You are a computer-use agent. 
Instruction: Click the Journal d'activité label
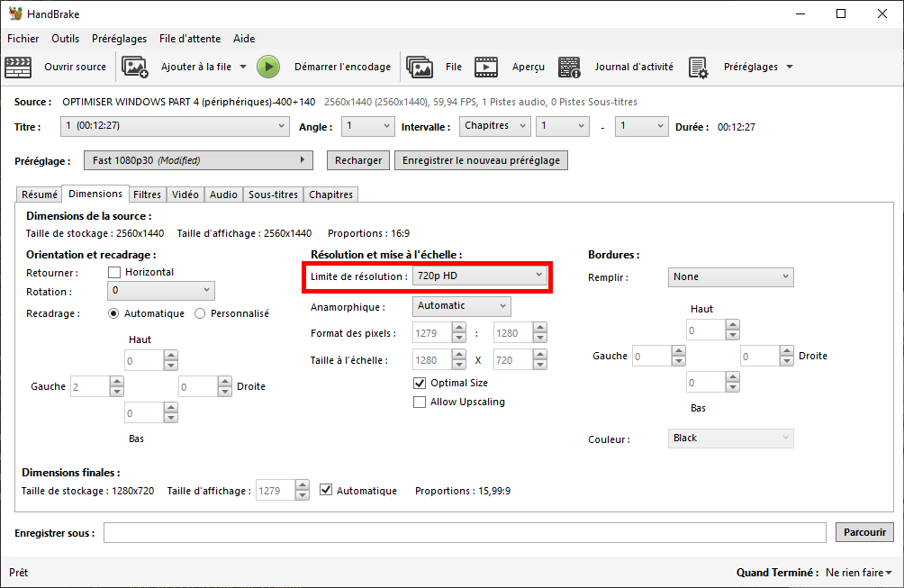point(634,67)
